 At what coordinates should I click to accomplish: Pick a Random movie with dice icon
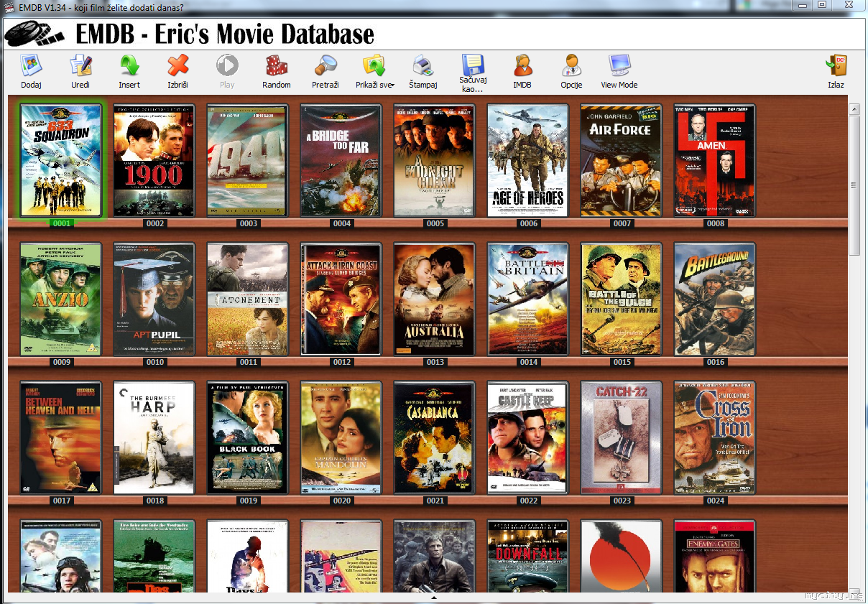point(277,65)
